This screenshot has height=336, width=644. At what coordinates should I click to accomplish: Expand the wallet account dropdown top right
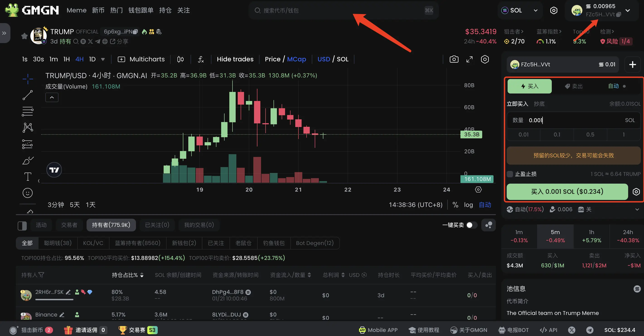(628, 10)
